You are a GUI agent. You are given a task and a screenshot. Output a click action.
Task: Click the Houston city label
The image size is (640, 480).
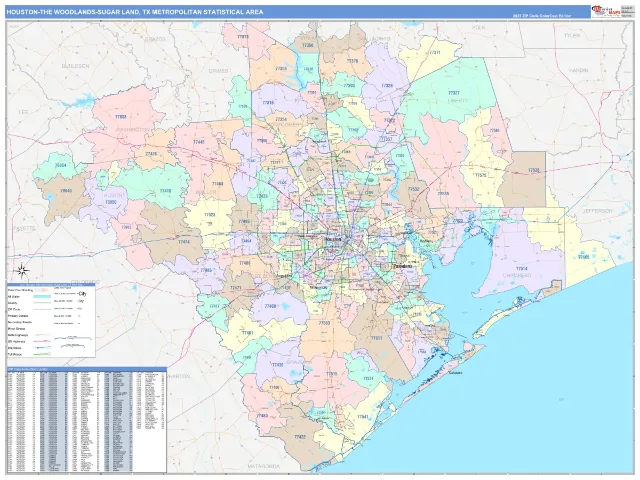[x=333, y=238]
